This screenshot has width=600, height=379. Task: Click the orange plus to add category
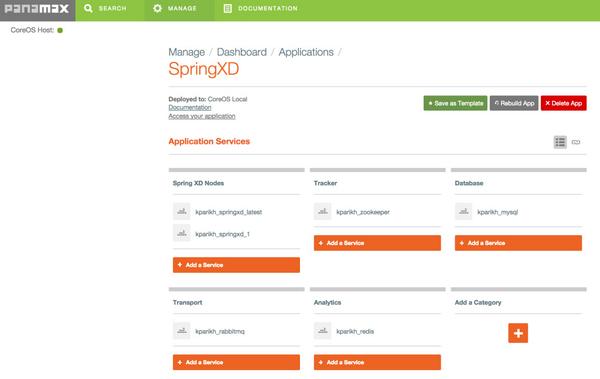click(x=518, y=333)
